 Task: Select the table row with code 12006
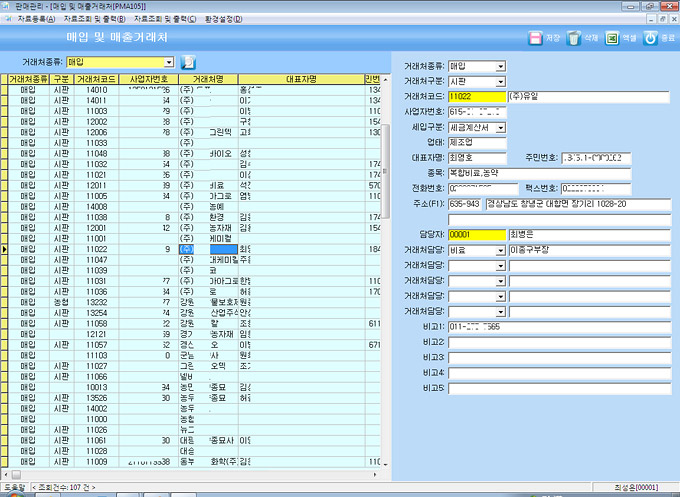191,132
